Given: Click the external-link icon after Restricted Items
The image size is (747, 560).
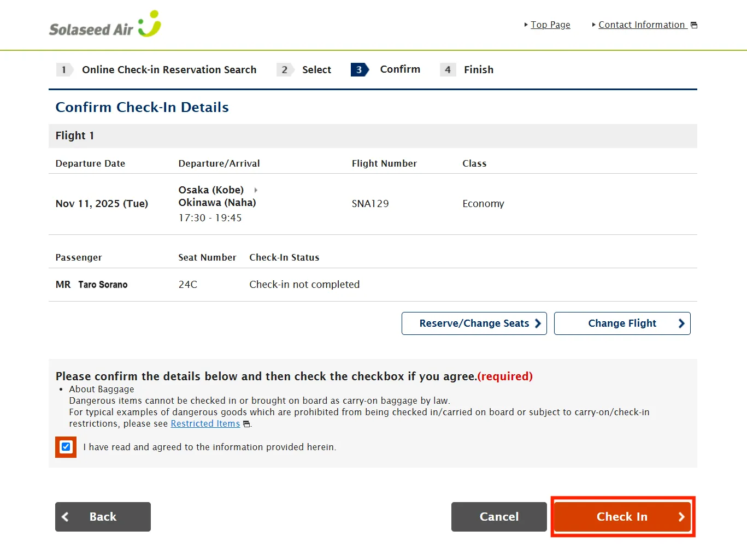Looking at the screenshot, I should (x=246, y=424).
